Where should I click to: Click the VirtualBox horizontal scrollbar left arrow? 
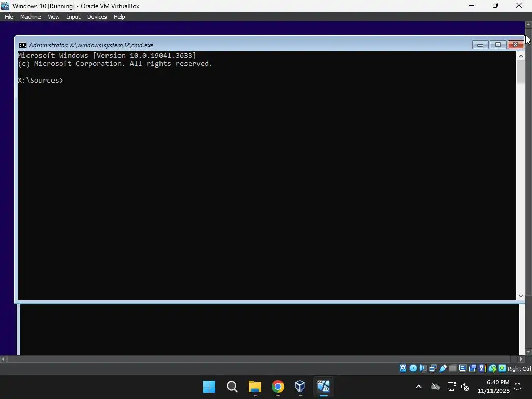3,359
